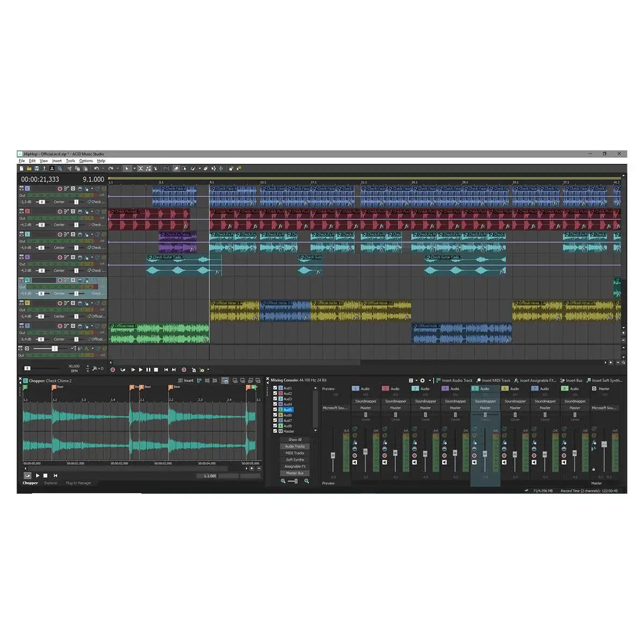This screenshot has width=644, height=644.
Task: Click the Audio Tracks filter button
Action: (295, 447)
